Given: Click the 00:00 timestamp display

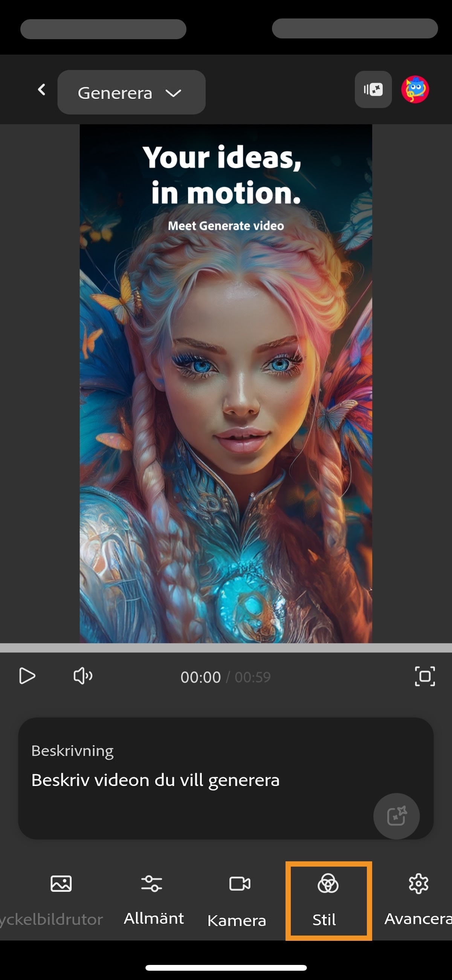Looking at the screenshot, I should (x=200, y=677).
